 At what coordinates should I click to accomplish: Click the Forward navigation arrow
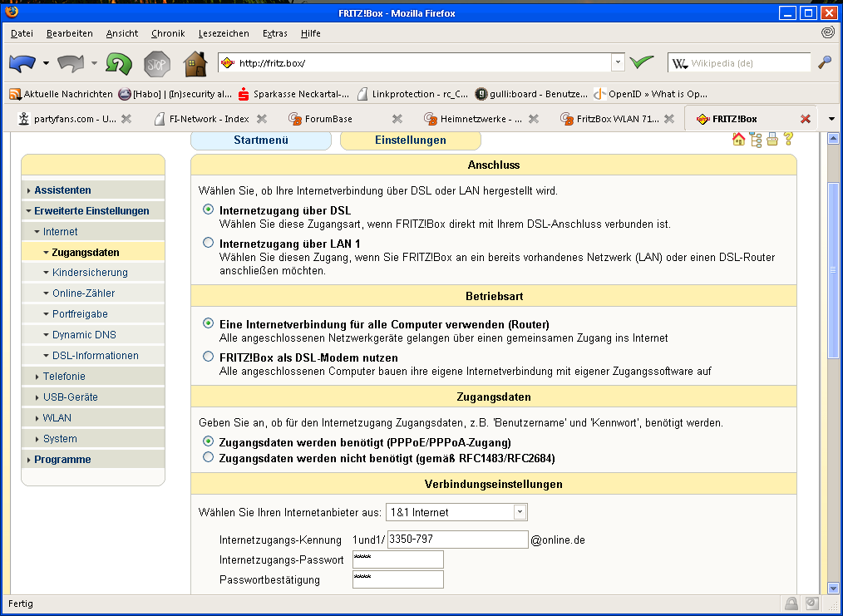pyautogui.click(x=71, y=63)
